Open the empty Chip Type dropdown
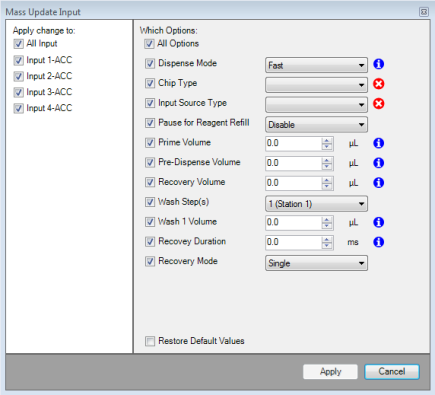This screenshot has height=395, width=435. 316,85
